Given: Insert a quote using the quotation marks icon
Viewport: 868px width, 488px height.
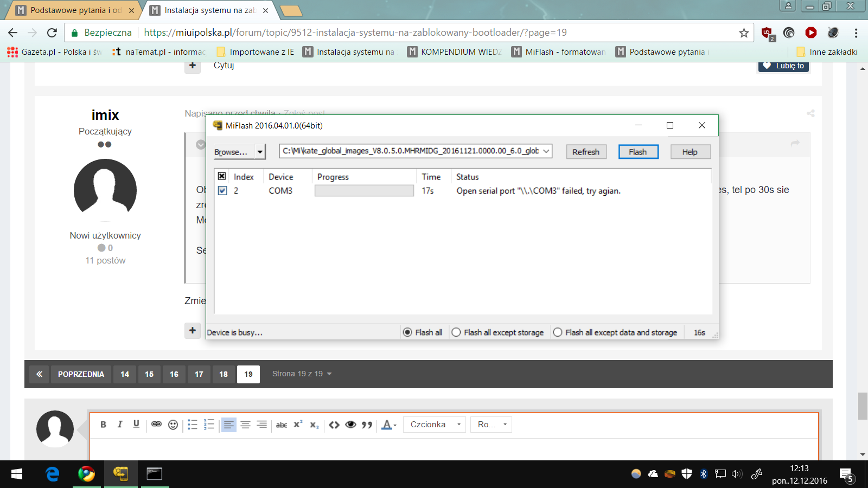Looking at the screenshot, I should click(367, 425).
